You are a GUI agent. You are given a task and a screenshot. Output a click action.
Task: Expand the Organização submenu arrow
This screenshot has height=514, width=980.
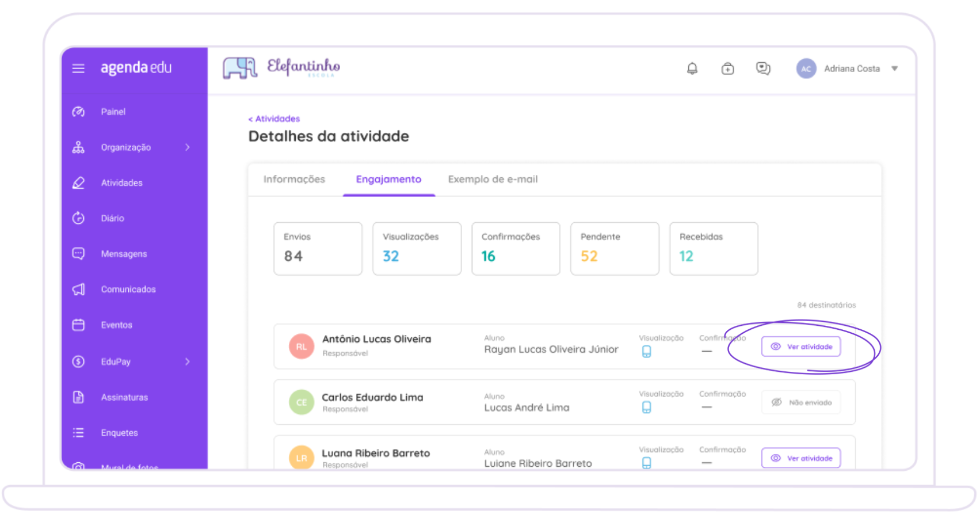click(x=188, y=147)
